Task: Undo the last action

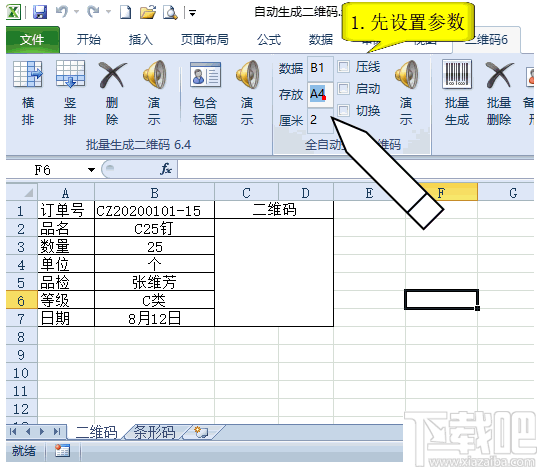Action: pyautogui.click(x=62, y=12)
